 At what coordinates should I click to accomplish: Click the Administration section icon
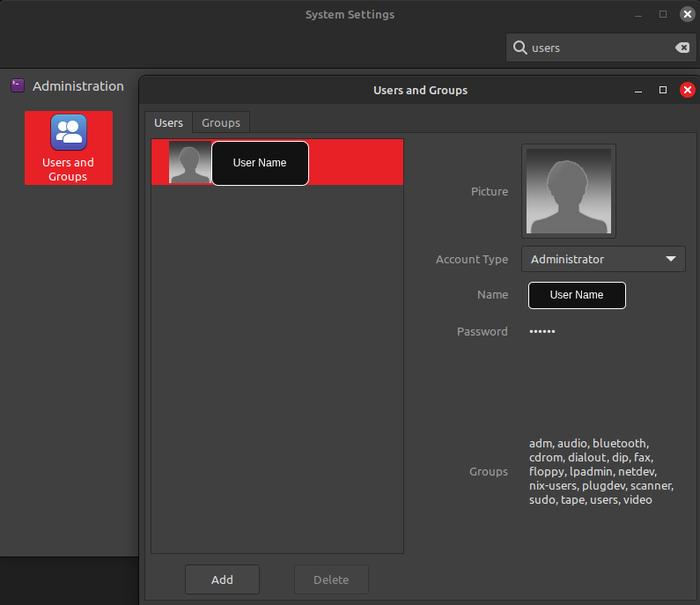tap(18, 85)
